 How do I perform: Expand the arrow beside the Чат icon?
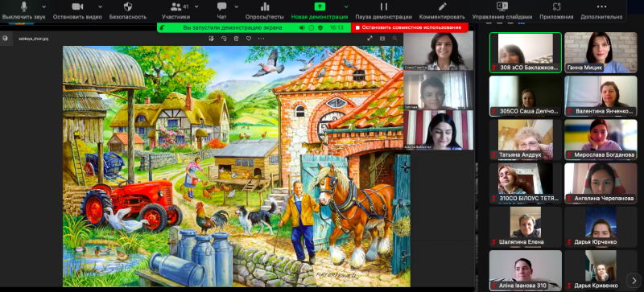tap(236, 6)
